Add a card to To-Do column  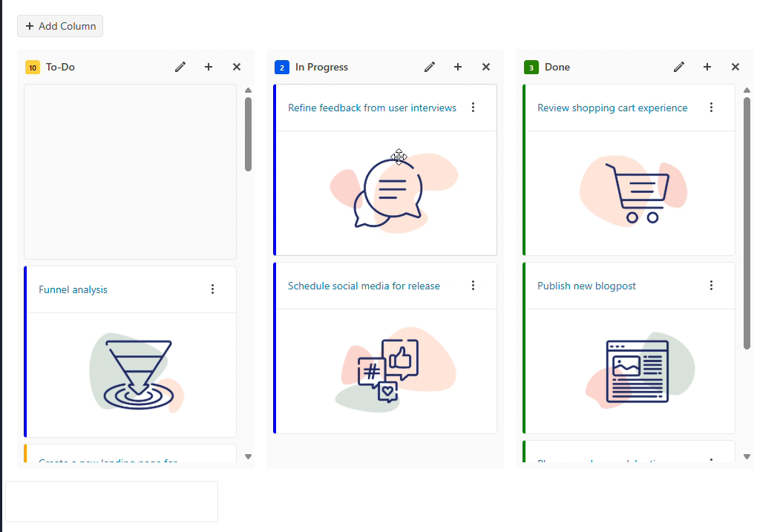click(209, 67)
